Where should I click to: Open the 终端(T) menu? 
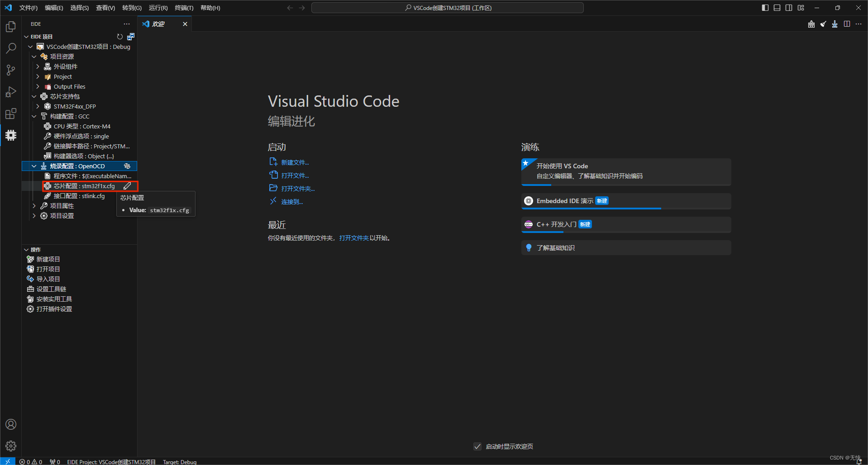point(184,8)
